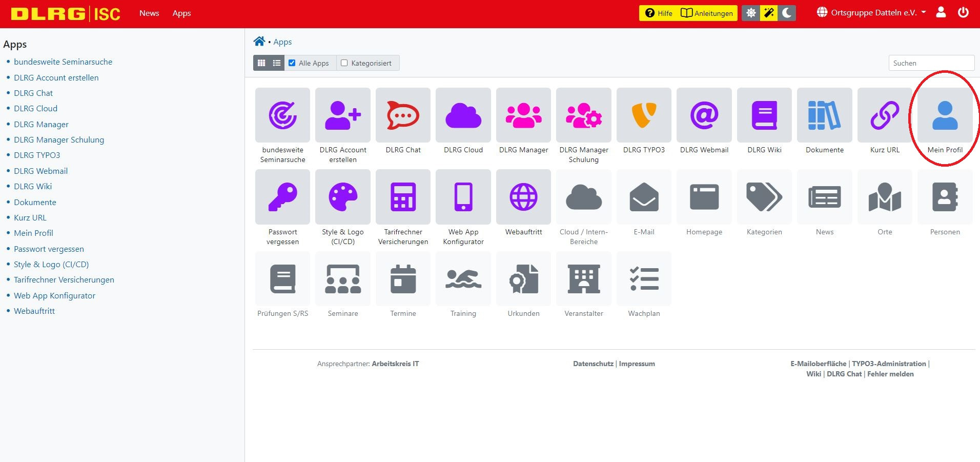Viewport: 980px width, 462px height.
Task: Launch the DLRG Chat app icon
Action: [x=403, y=115]
